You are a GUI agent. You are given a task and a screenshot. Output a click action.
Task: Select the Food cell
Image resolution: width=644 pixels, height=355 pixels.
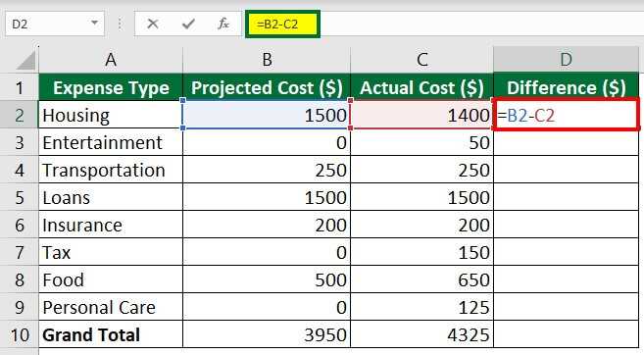[111, 279]
